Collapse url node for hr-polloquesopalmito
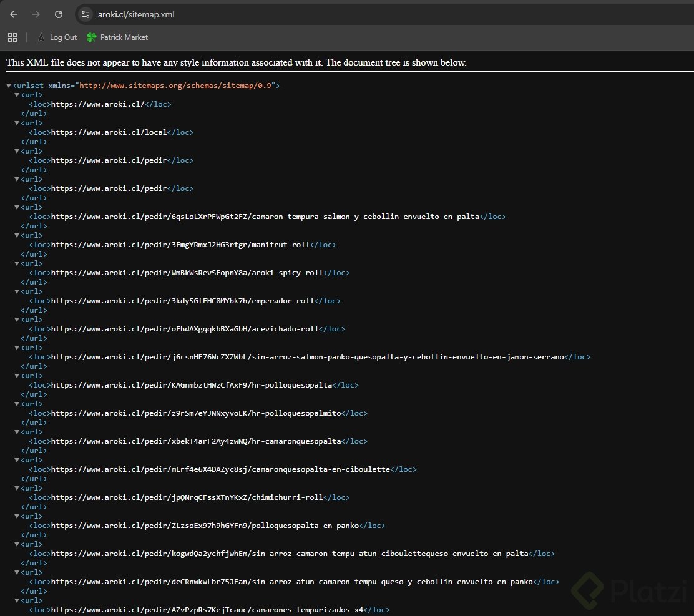 [17, 404]
